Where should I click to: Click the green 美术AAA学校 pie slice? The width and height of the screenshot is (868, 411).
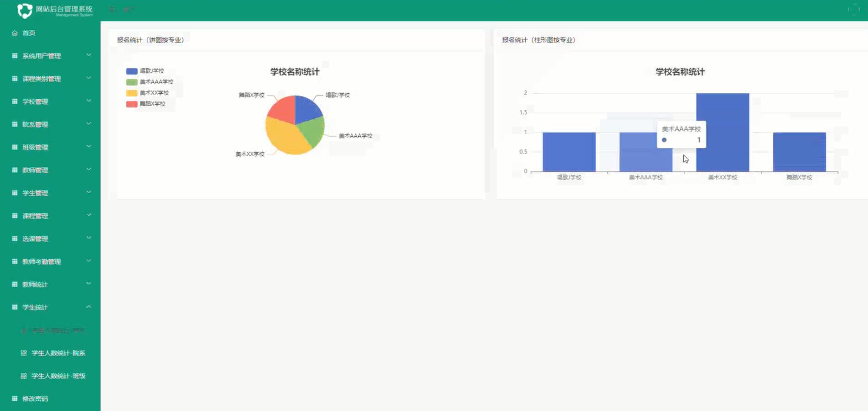tap(313, 131)
